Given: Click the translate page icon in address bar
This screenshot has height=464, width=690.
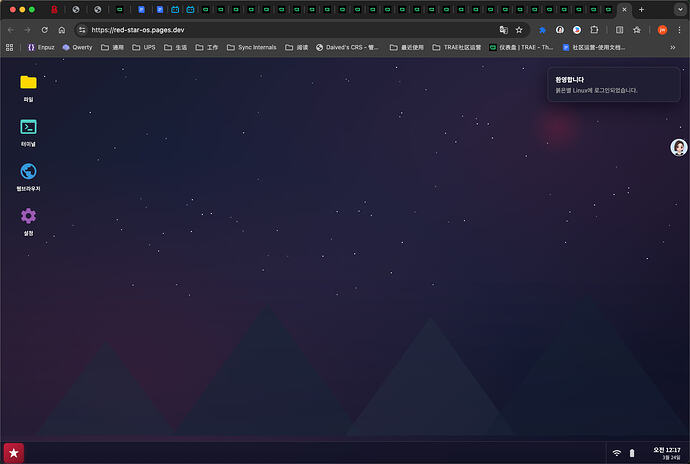Looking at the screenshot, I should [503, 30].
